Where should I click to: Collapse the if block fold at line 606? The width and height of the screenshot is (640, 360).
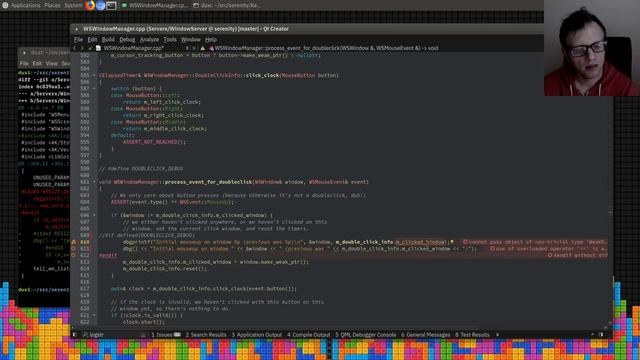tap(94, 215)
